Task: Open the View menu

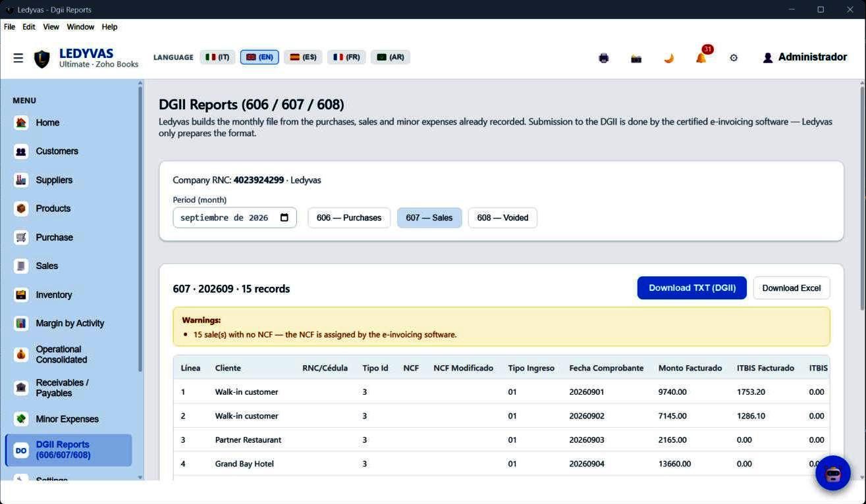Action: click(51, 27)
